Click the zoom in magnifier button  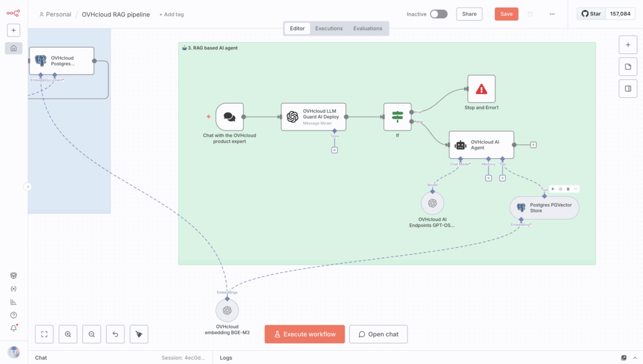point(68,335)
